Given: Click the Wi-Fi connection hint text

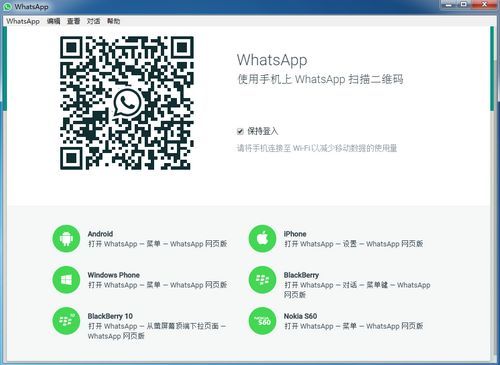Looking at the screenshot, I should pos(317,148).
